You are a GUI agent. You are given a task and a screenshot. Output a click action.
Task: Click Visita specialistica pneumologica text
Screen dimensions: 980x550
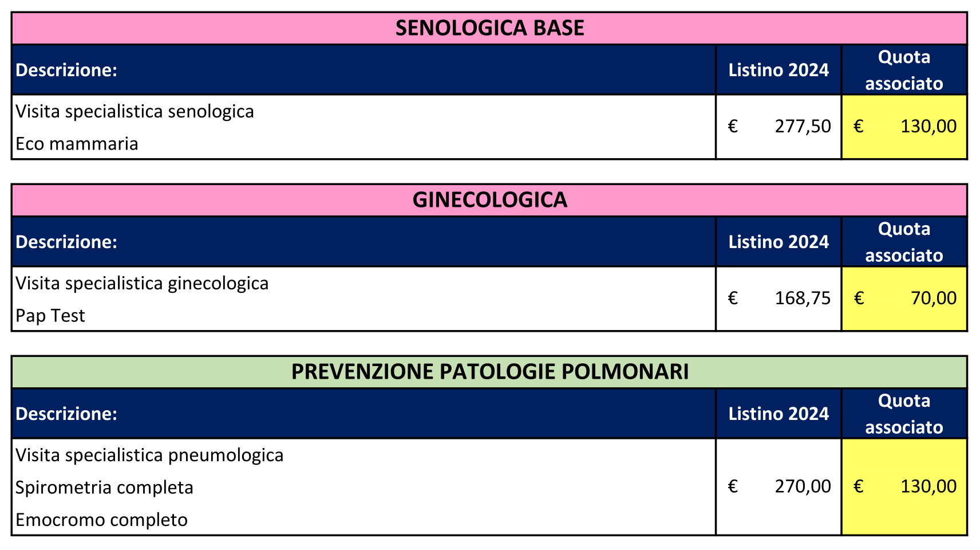click(x=149, y=455)
